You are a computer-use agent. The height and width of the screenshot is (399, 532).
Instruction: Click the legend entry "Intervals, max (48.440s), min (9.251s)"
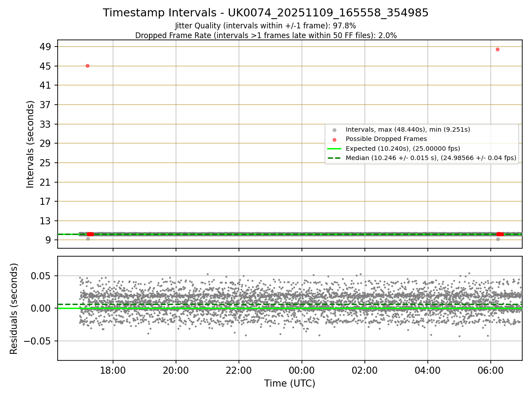[408, 129]
